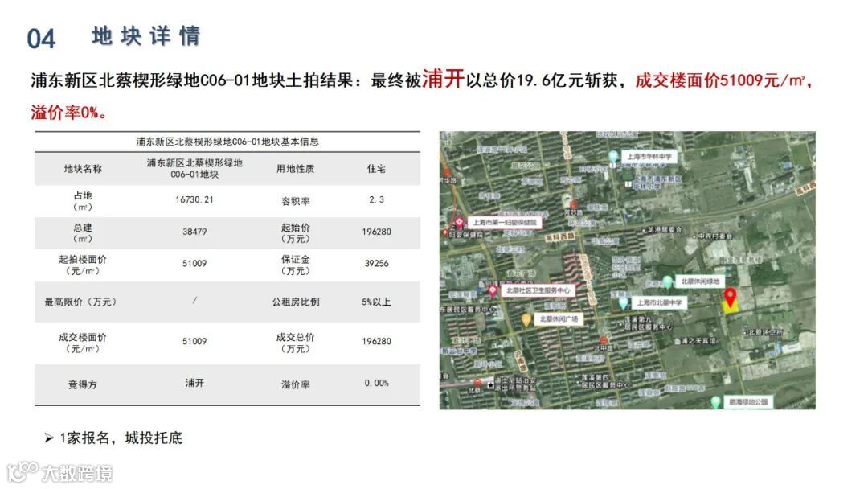Click the table title 浦东新区北蔡楔形绿地C06-01地块基本信息
Viewport: 868px width, 489px height.
(x=227, y=142)
